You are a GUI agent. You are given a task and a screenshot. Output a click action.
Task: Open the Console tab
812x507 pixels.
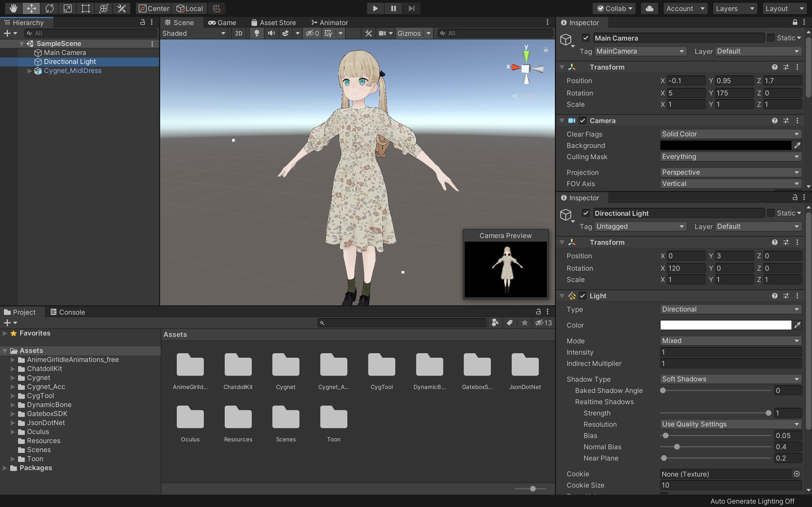click(x=68, y=312)
